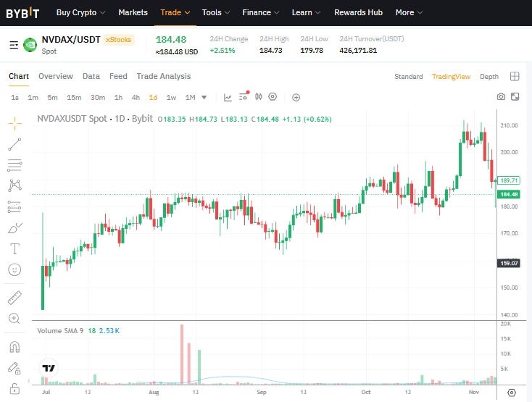Expand the Finance dropdown menu
Viewport: 532px width, 402px height.
(x=261, y=12)
